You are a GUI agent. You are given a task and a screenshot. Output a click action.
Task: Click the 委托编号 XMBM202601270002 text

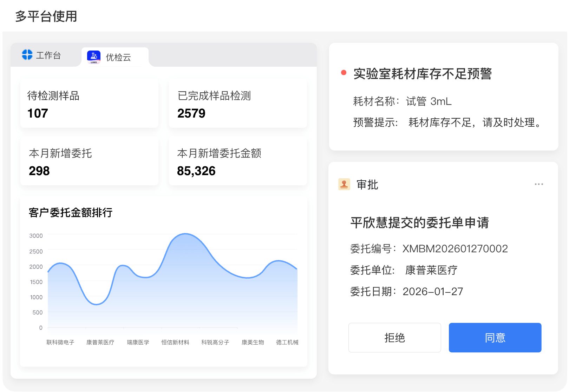(429, 249)
